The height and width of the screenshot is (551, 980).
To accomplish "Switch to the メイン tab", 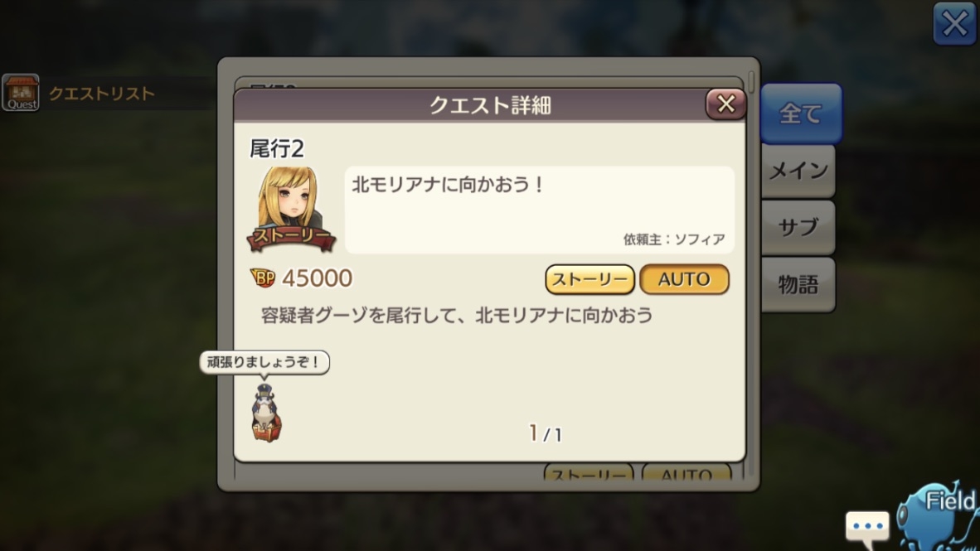I will tap(798, 171).
